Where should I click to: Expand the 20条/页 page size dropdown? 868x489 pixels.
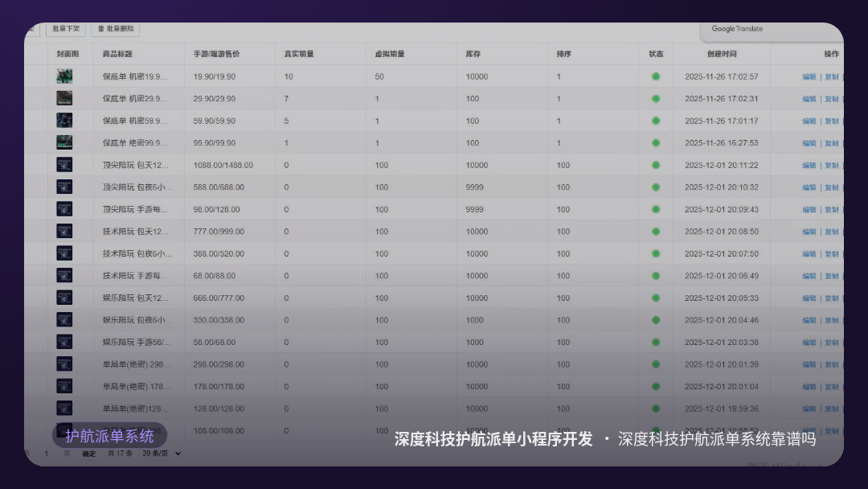tap(161, 453)
